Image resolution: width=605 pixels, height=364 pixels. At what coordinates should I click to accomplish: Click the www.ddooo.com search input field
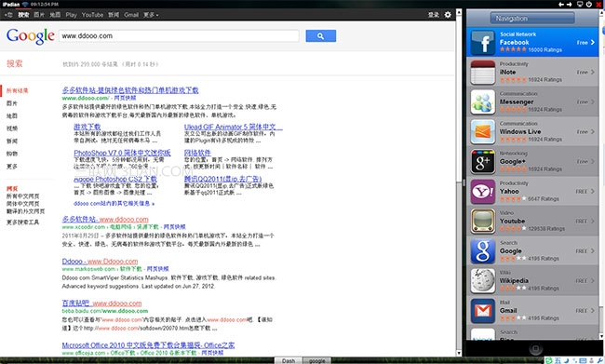tap(179, 36)
